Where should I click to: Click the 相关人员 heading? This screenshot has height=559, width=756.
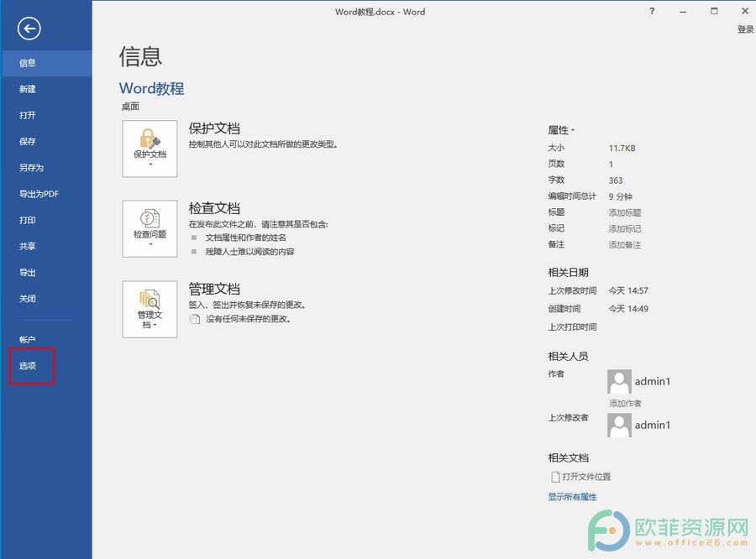[x=568, y=356]
